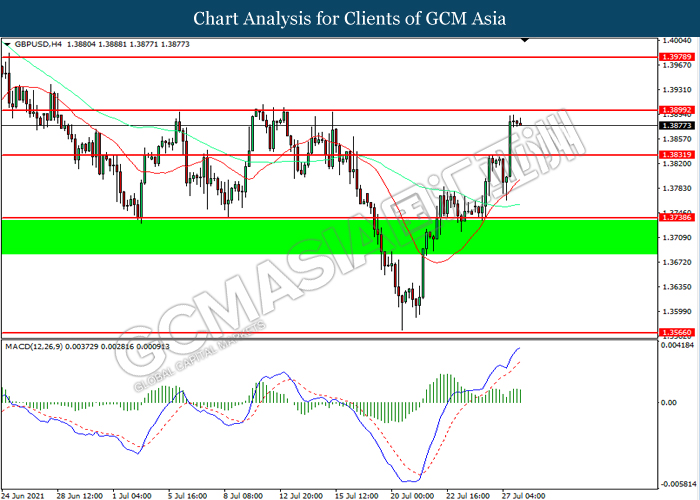The image size is (700, 500).
Task: Click the chart title banner text
Action: coord(349,18)
